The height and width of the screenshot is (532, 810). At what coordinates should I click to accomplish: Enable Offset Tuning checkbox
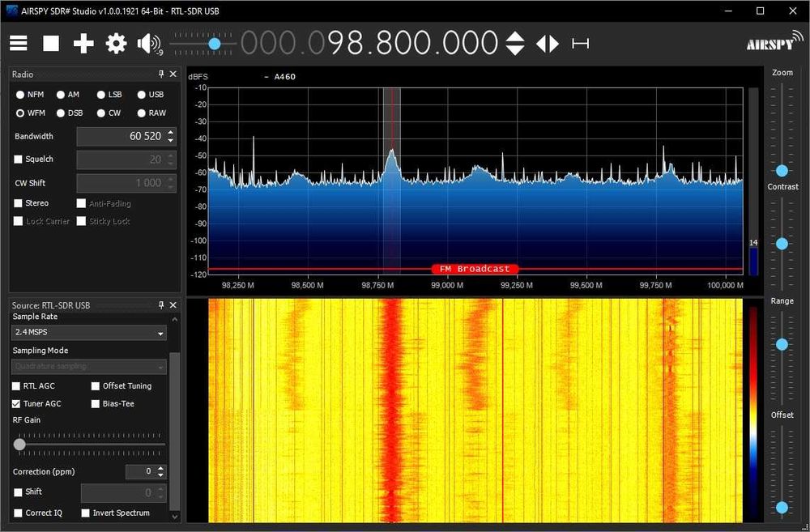click(95, 385)
